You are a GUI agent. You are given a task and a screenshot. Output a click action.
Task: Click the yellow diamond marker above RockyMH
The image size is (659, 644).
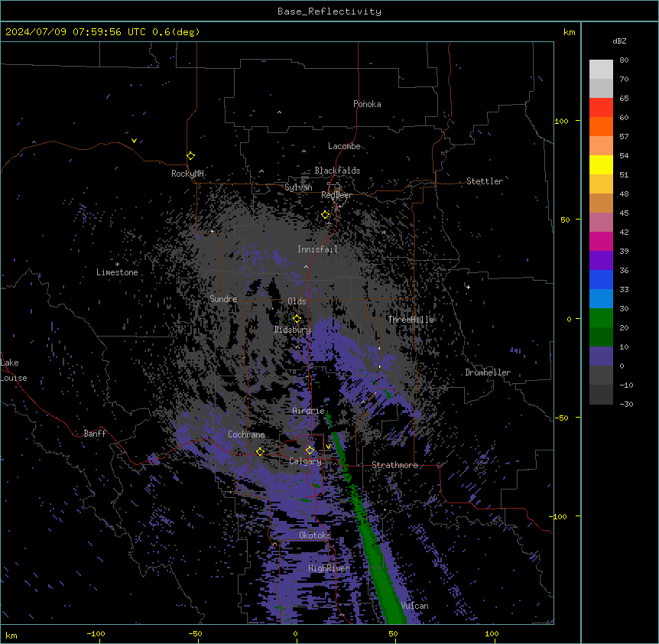190,156
